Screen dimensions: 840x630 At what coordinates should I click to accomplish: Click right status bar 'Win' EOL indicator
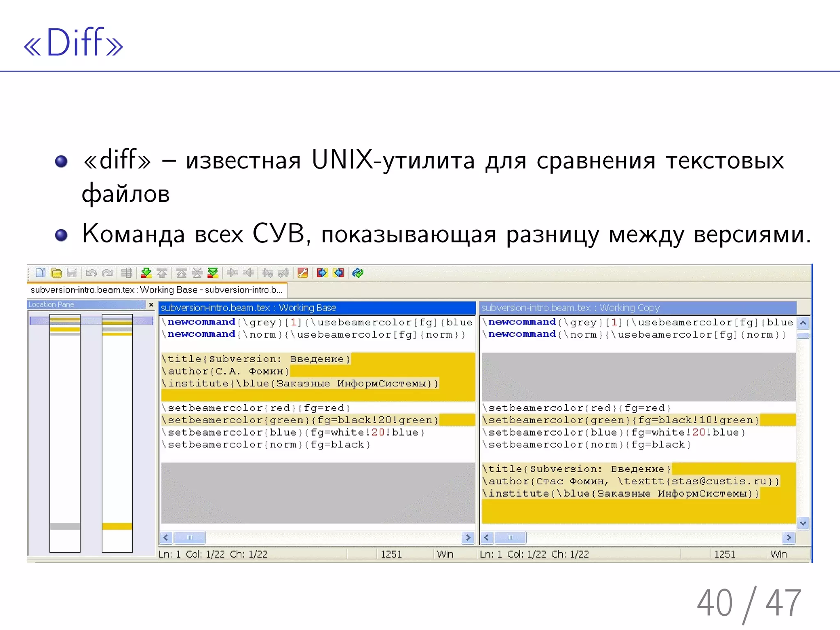pos(778,554)
